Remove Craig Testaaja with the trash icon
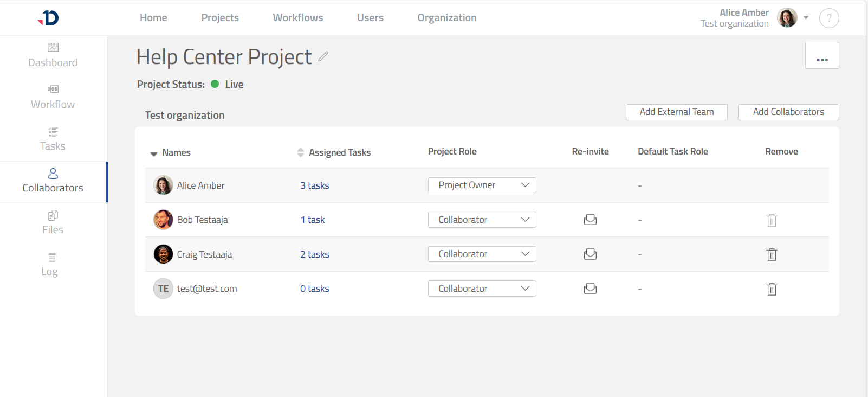Screen dimensions: 868x397 pos(772,254)
